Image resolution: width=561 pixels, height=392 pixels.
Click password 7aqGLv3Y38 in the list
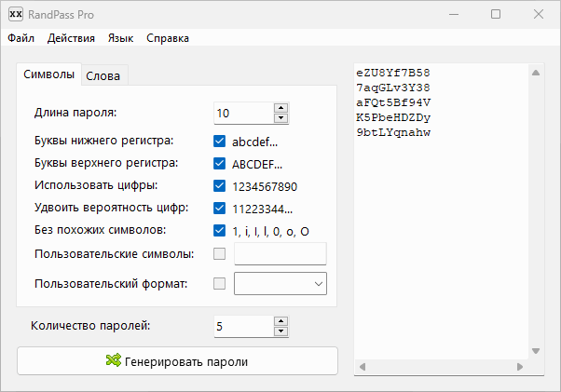393,88
